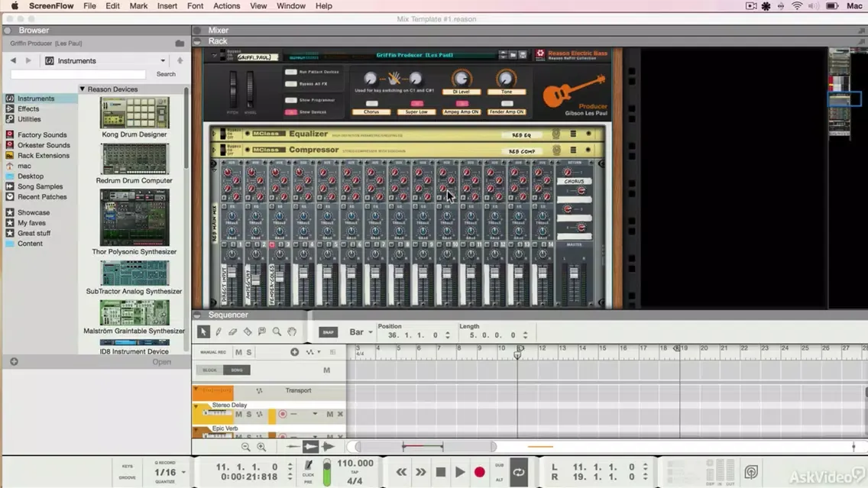Toggle the Super Low button
Screen dimensions: 868x488
point(416,104)
